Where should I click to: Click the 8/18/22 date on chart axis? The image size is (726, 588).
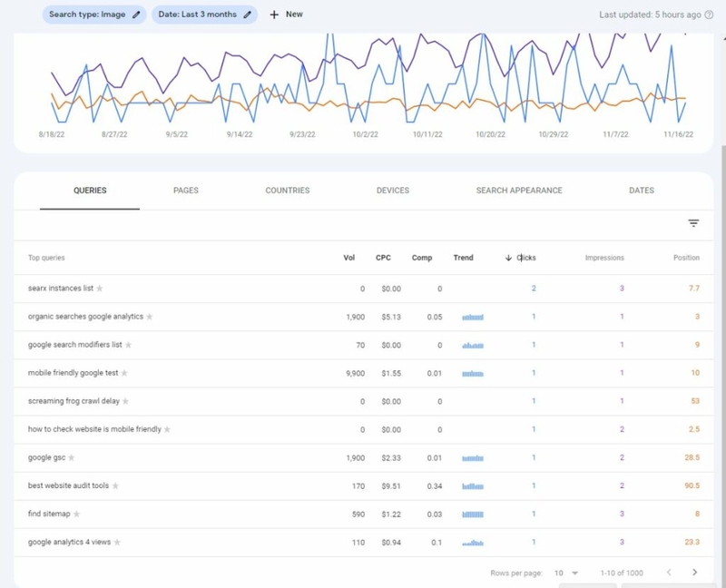[52, 134]
